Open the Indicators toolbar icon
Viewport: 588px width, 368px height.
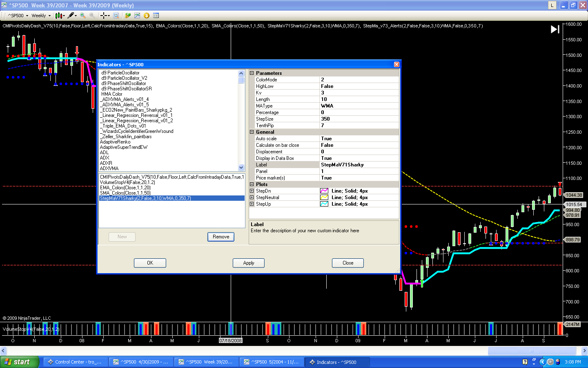point(137,16)
